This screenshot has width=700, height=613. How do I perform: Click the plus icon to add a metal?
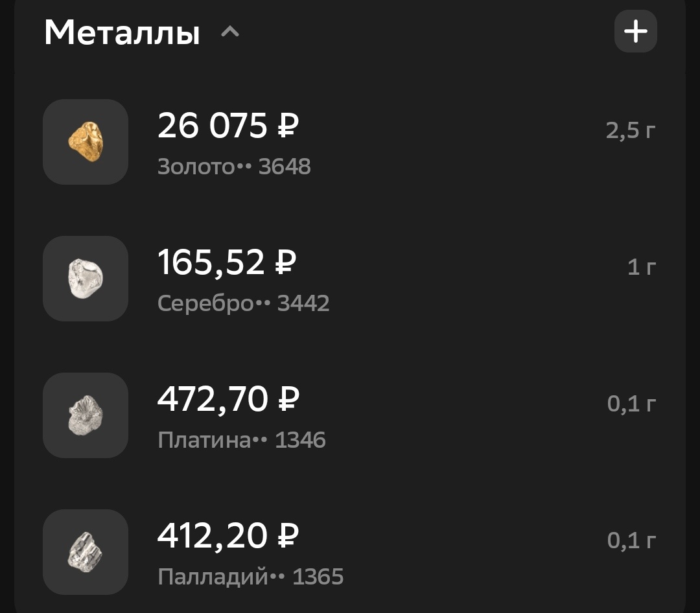click(x=635, y=30)
